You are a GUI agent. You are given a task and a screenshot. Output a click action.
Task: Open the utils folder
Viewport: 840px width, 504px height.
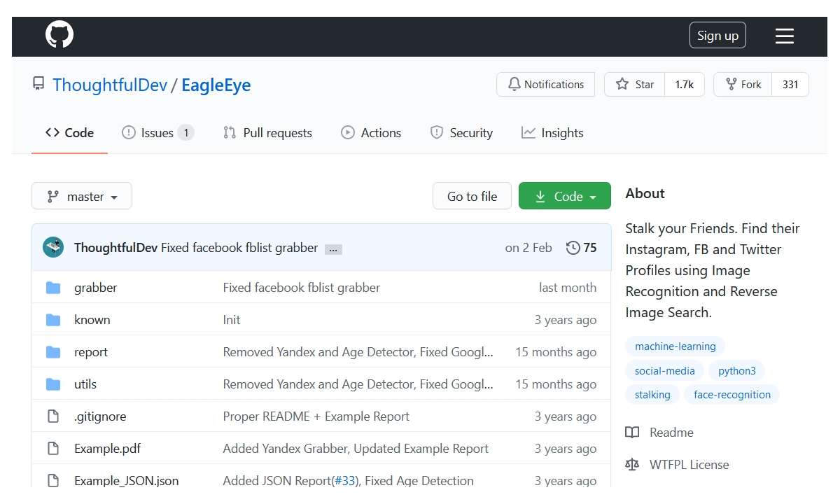85,384
